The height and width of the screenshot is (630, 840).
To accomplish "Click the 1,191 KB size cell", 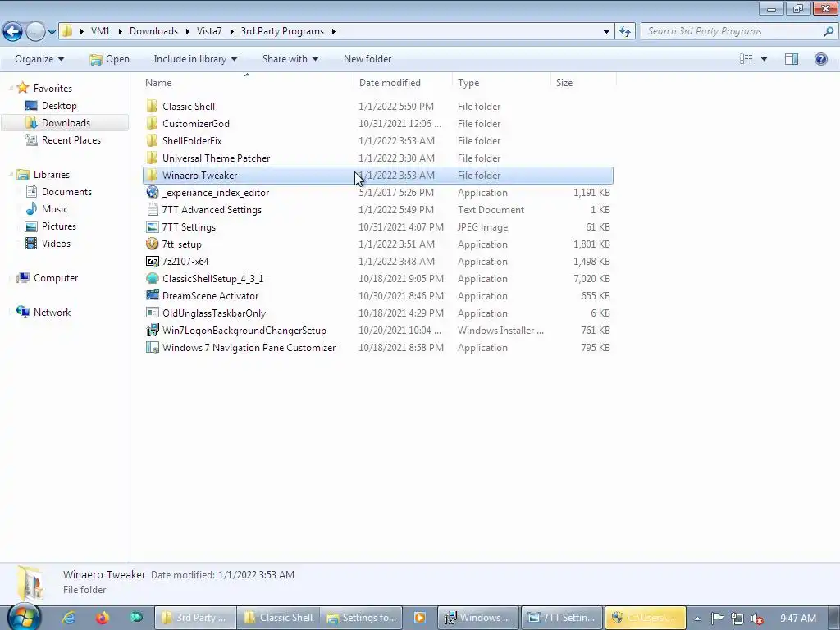I will (591, 192).
